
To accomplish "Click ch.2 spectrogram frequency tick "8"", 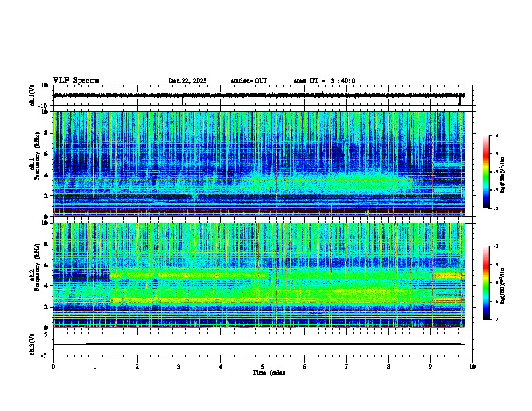I will pos(47,244).
